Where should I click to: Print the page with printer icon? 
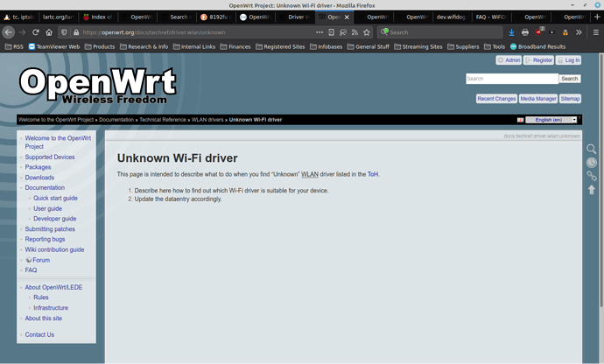tap(525, 32)
